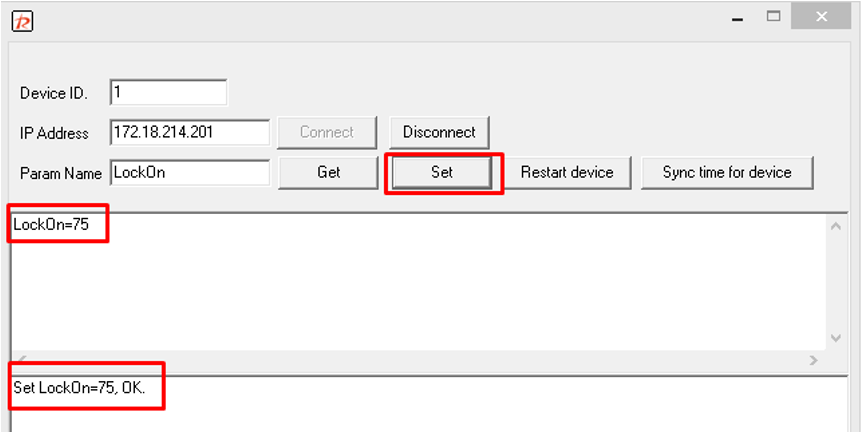The height and width of the screenshot is (441, 863).
Task: Click the down arrow of vertical scrollbar
Action: [x=836, y=339]
